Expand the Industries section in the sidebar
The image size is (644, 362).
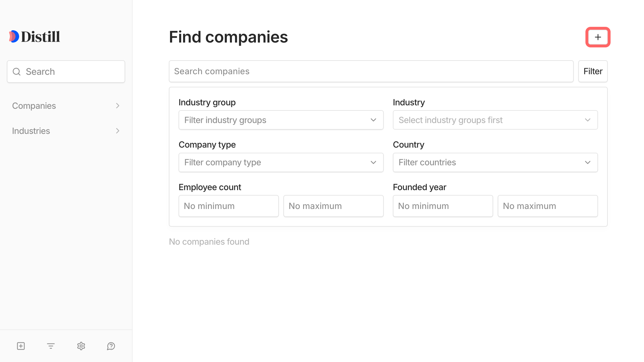click(x=117, y=130)
